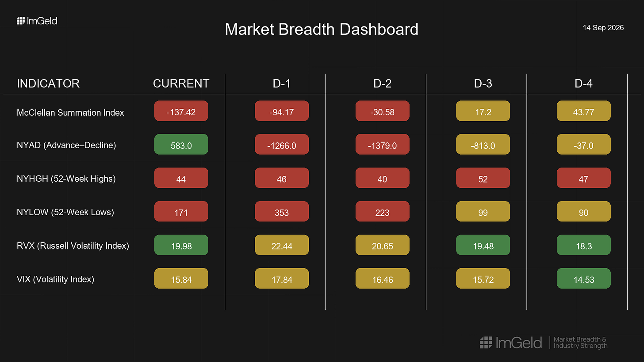The height and width of the screenshot is (362, 644).
Task: Click the ImGeld footer logo icon
Action: pyautogui.click(x=486, y=342)
